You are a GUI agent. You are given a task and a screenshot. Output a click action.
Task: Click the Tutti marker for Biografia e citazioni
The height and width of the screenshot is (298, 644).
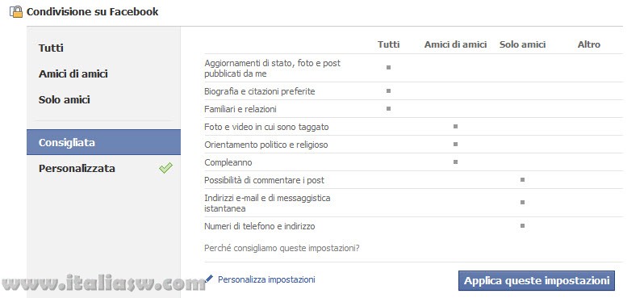[x=388, y=90]
